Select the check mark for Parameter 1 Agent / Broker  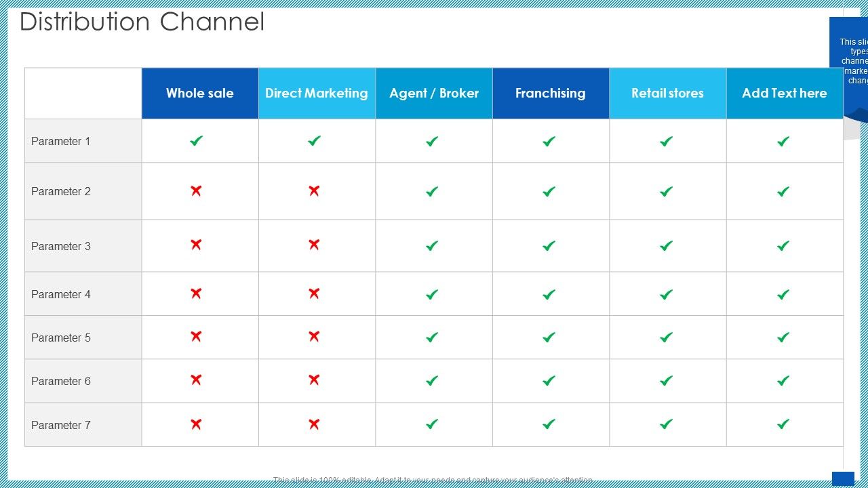point(432,141)
